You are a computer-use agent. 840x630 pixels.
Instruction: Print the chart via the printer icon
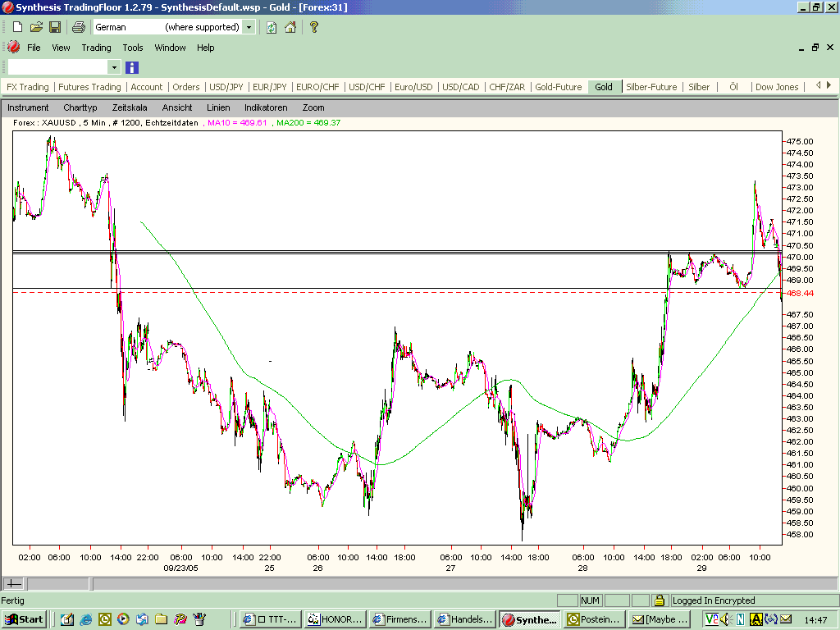[79, 27]
